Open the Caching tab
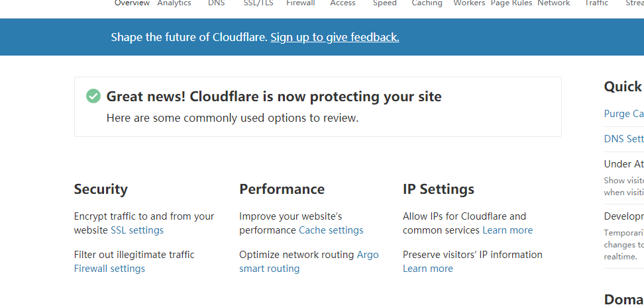The image size is (644, 307). pos(427,3)
